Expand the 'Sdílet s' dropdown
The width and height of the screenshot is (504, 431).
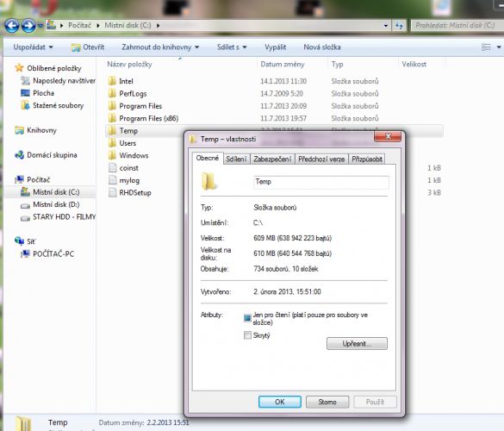point(232,47)
